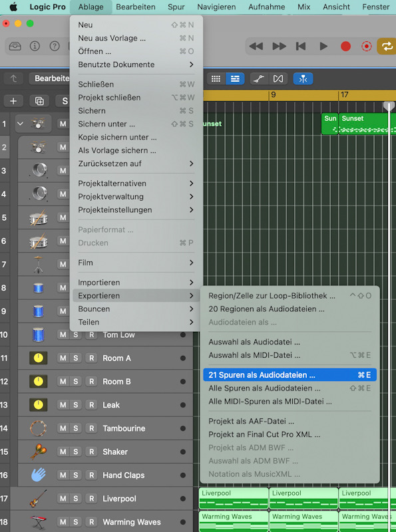396x532 pixels.
Task: Mute the Room A track
Action: [63, 358]
